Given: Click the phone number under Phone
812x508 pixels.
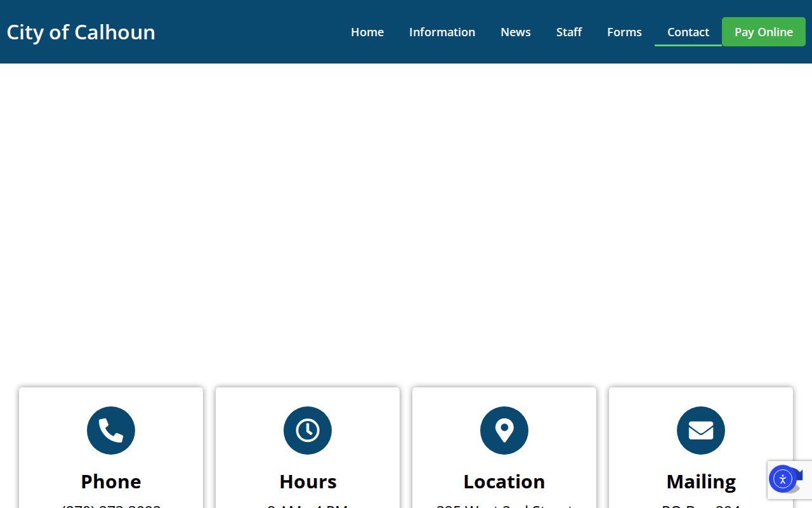Looking at the screenshot, I should (x=111, y=505).
